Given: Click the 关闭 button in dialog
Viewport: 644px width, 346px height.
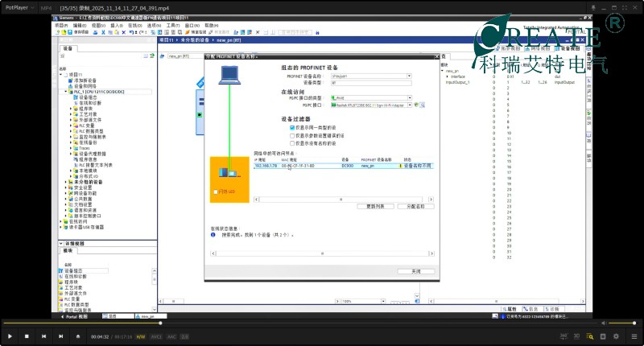Looking at the screenshot, I should pos(415,271).
